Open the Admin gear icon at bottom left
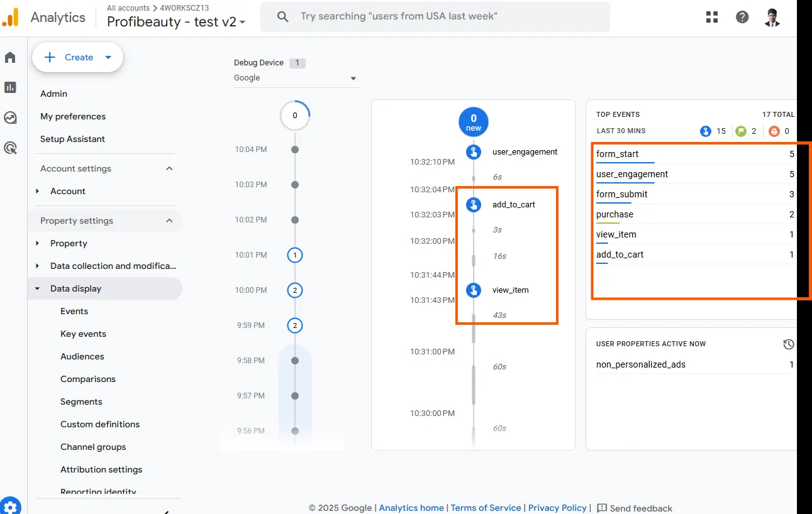 tap(11, 506)
